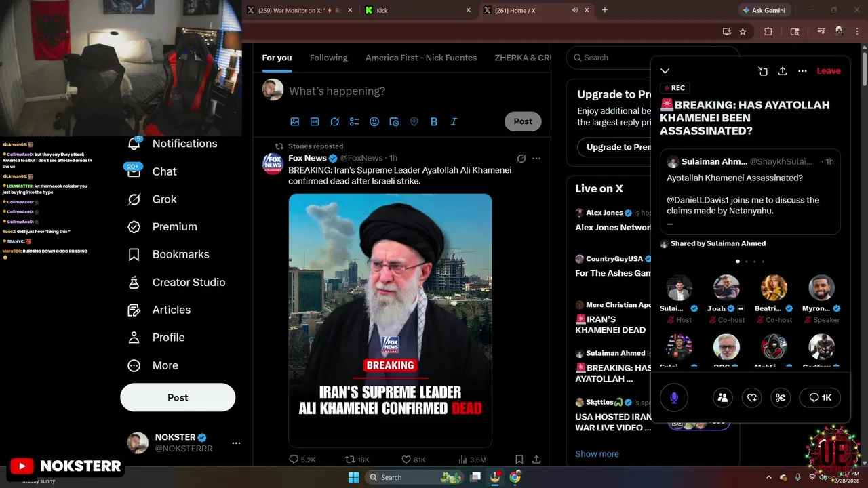Add a GIF in composer

[x=315, y=121]
